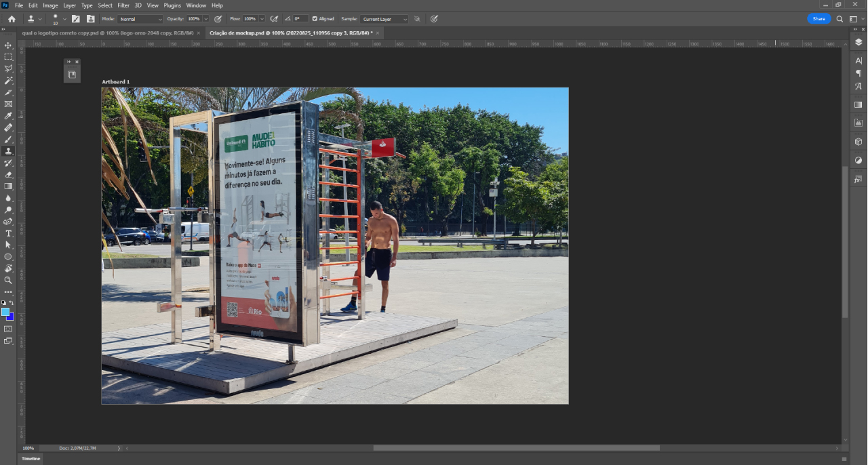Open the Tool Preset picker arrow
The height and width of the screenshot is (465, 868).
41,19
